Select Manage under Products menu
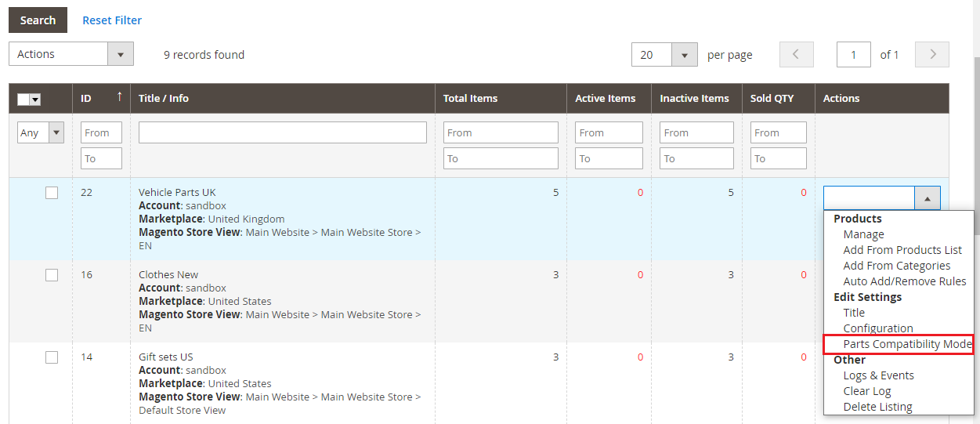980x424 pixels. 863,234
